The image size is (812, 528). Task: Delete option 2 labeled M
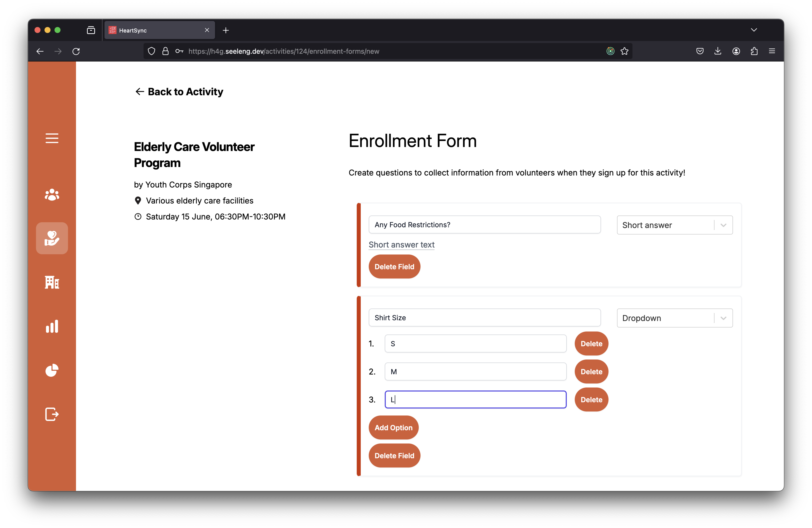(591, 371)
